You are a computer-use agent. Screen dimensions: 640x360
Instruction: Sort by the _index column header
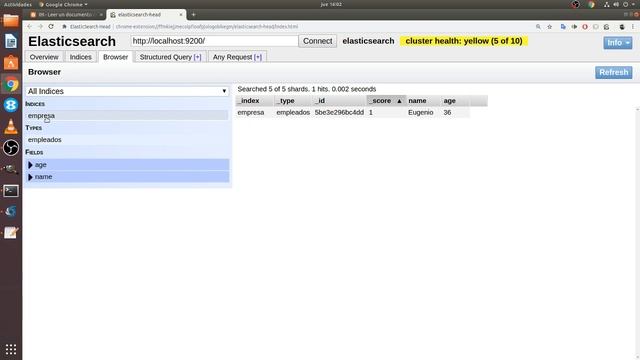click(x=254, y=101)
